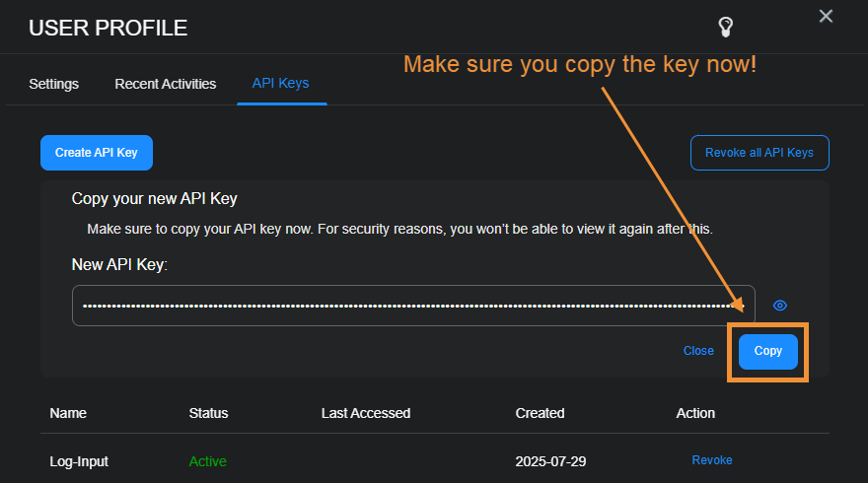Click the Create API Key button
Screen dimensions: 868x483
97,153
